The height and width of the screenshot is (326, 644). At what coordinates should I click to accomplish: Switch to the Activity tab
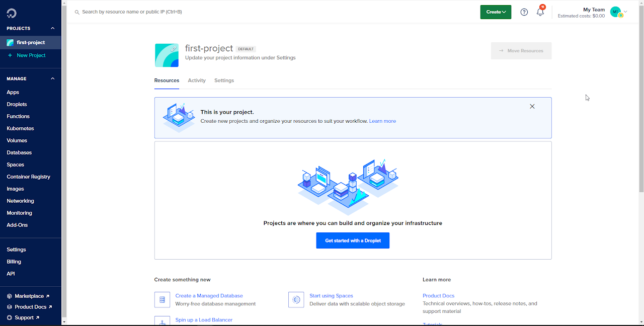point(197,80)
